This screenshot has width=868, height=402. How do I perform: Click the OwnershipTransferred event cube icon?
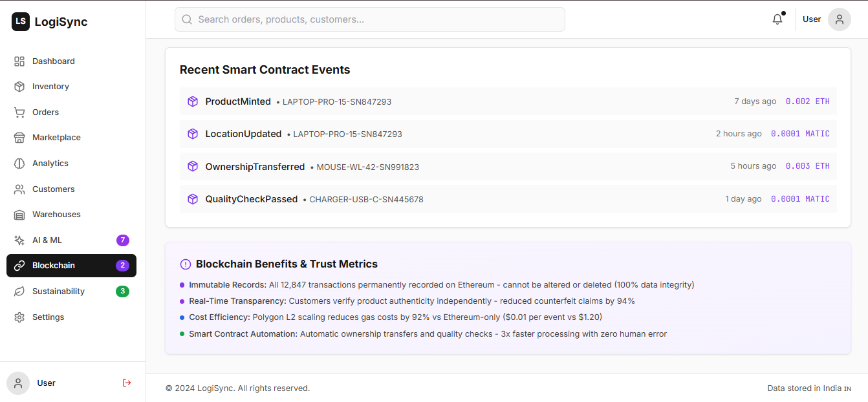click(x=193, y=167)
